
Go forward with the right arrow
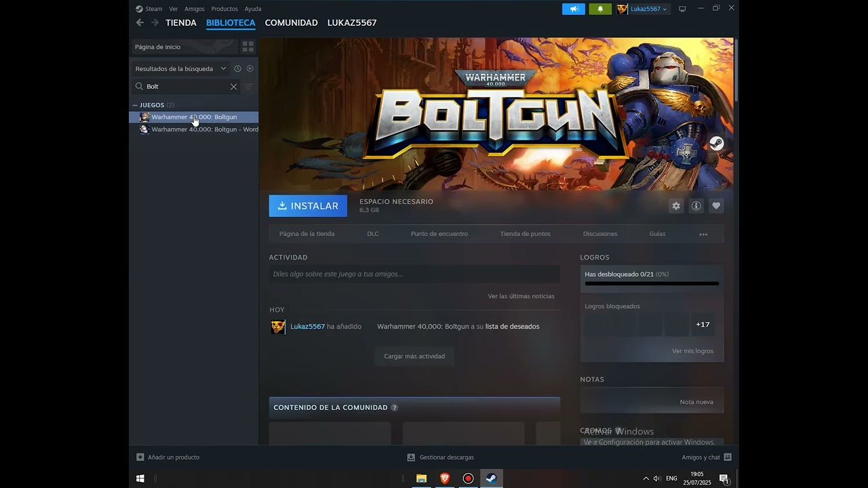click(x=155, y=22)
